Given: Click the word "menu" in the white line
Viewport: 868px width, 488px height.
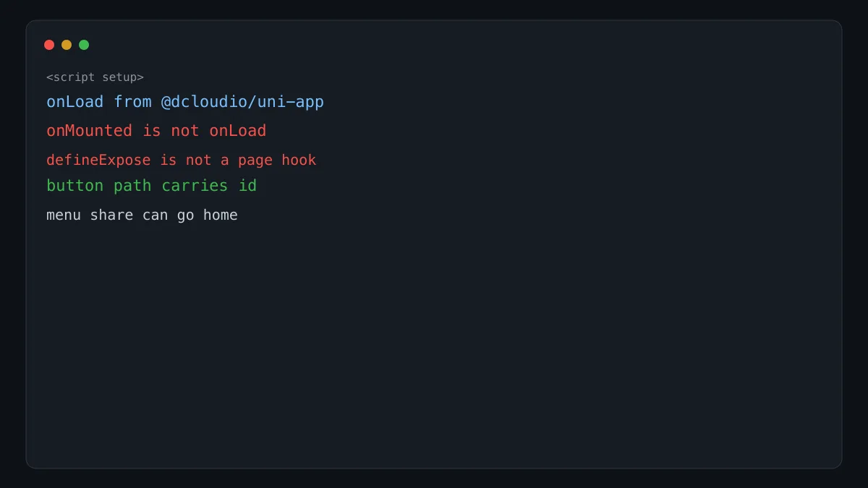Looking at the screenshot, I should click(64, 215).
